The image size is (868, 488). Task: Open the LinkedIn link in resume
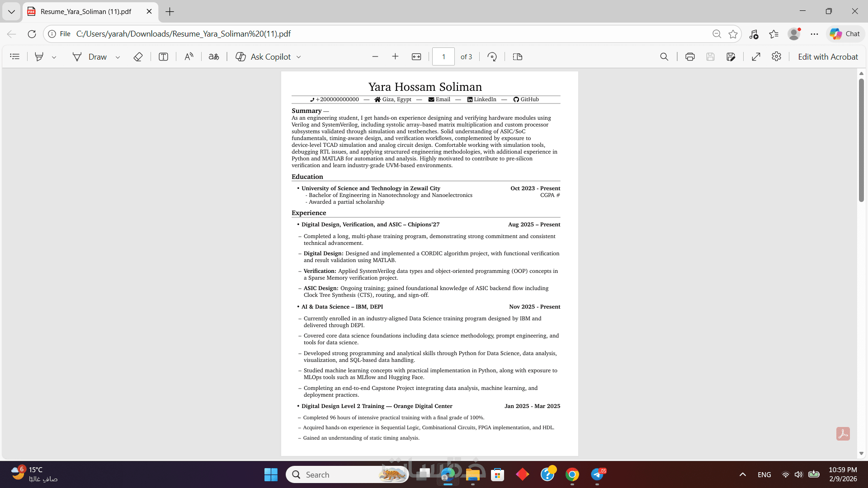(484, 99)
